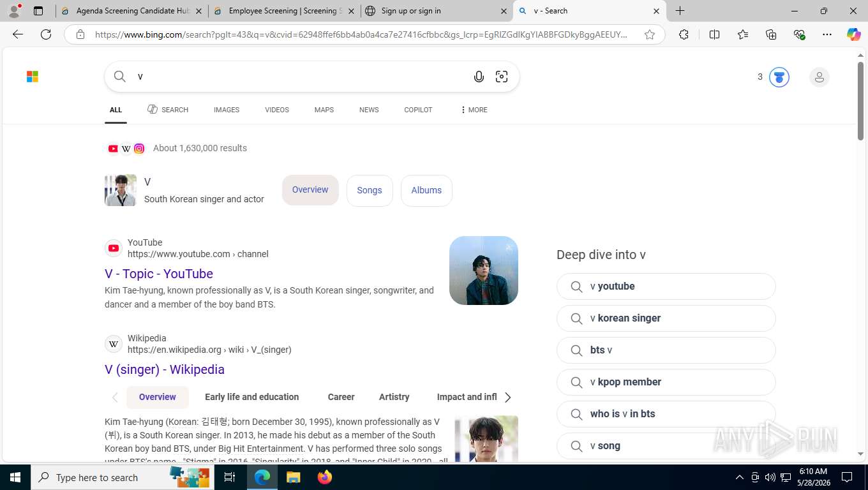
Task: Open a new tab with plus button
Action: point(680,11)
